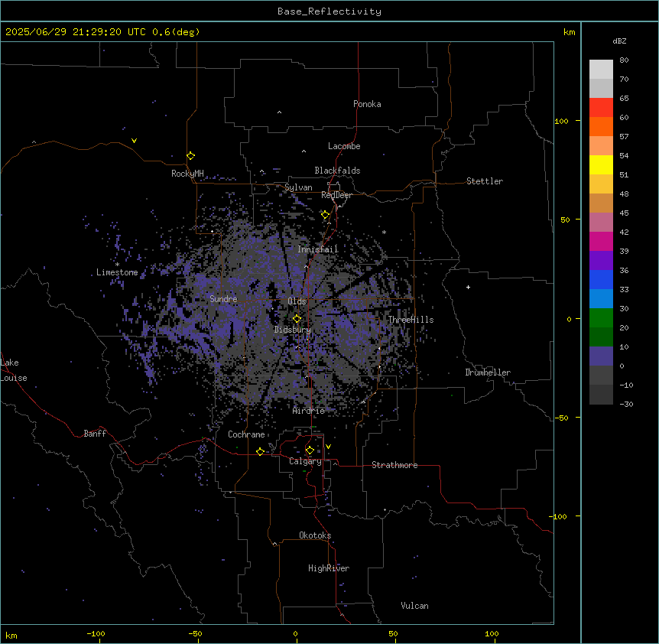Select the Lacombe city label
Screen dimensions: 659x644
pyautogui.click(x=344, y=146)
